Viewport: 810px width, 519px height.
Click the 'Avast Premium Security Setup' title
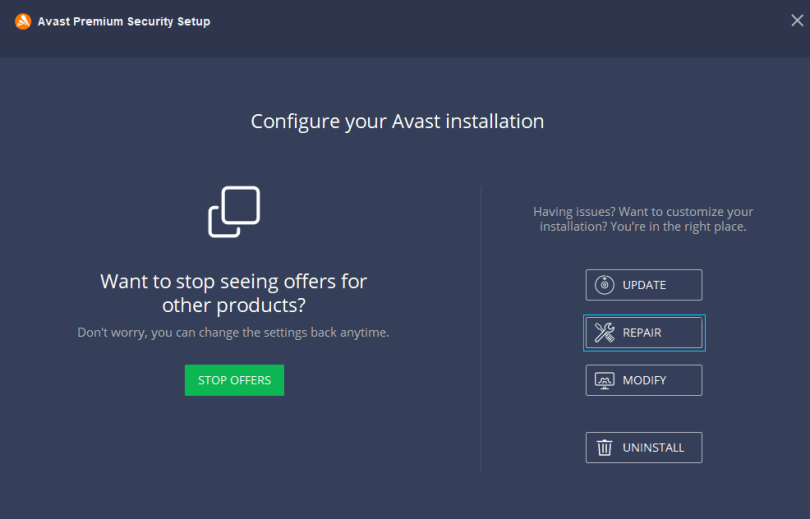[x=124, y=21]
